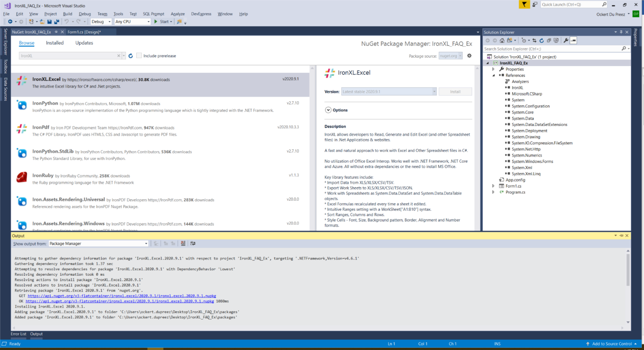Expand the Form1.cs node

(x=493, y=186)
